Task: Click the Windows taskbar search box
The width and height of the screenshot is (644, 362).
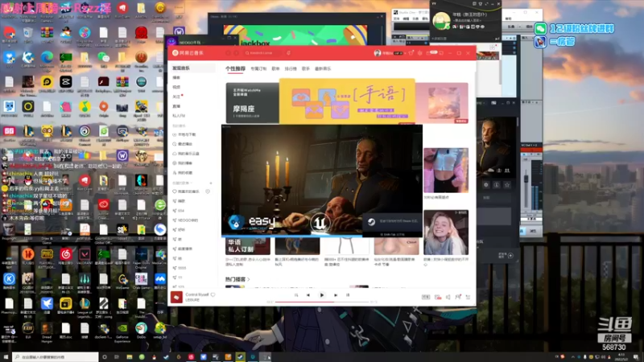Action: coord(56,357)
